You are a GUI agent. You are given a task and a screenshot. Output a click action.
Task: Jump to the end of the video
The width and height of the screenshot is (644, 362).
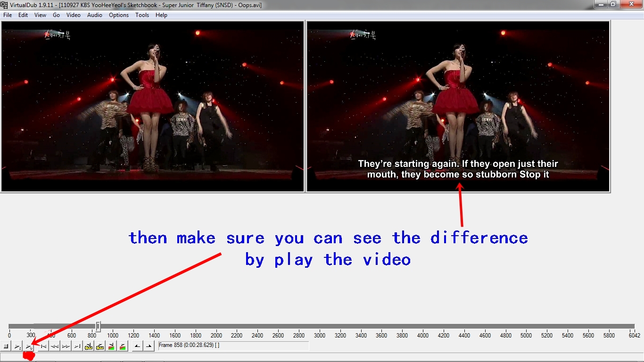77,346
